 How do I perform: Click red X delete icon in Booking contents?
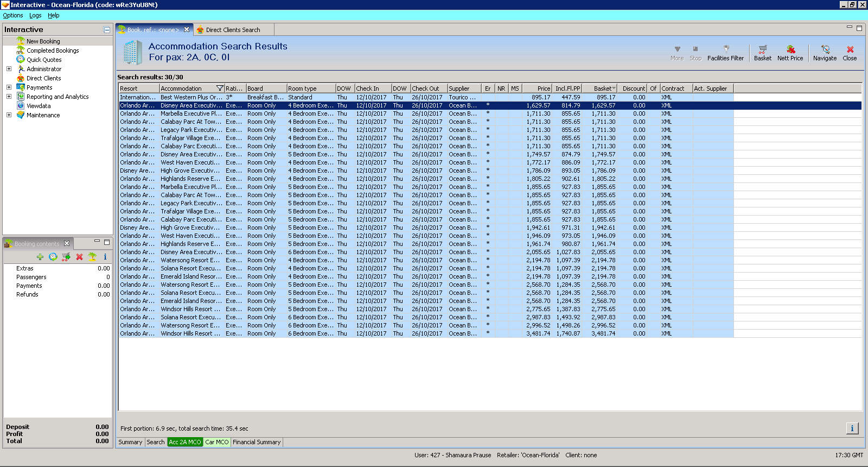tap(79, 257)
